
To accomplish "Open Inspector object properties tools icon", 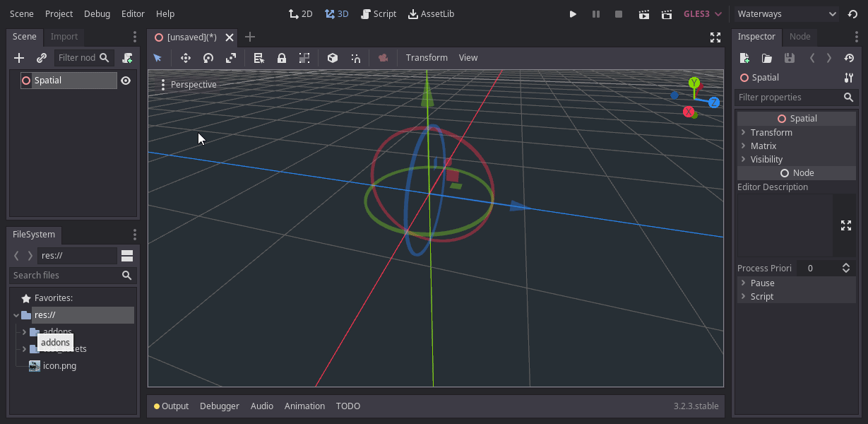I will tap(849, 78).
